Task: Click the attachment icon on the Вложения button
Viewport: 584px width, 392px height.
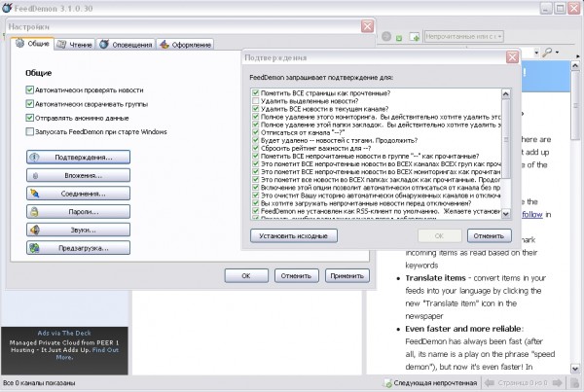Action: click(35, 175)
